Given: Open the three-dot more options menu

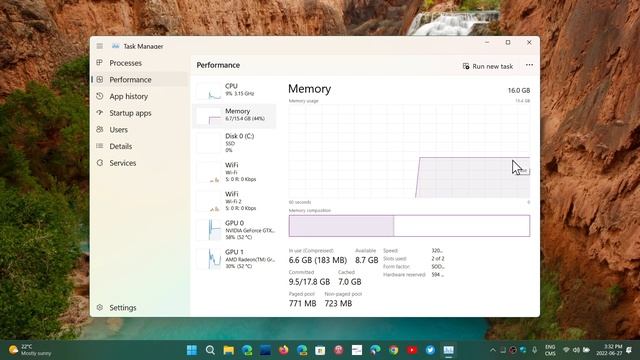Looking at the screenshot, I should click(x=529, y=65).
